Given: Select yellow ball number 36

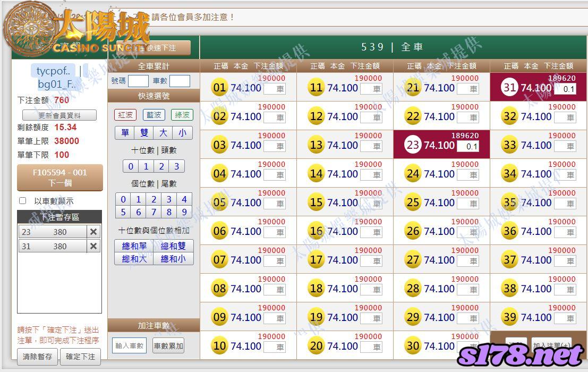Looking at the screenshot, I should (x=509, y=231).
